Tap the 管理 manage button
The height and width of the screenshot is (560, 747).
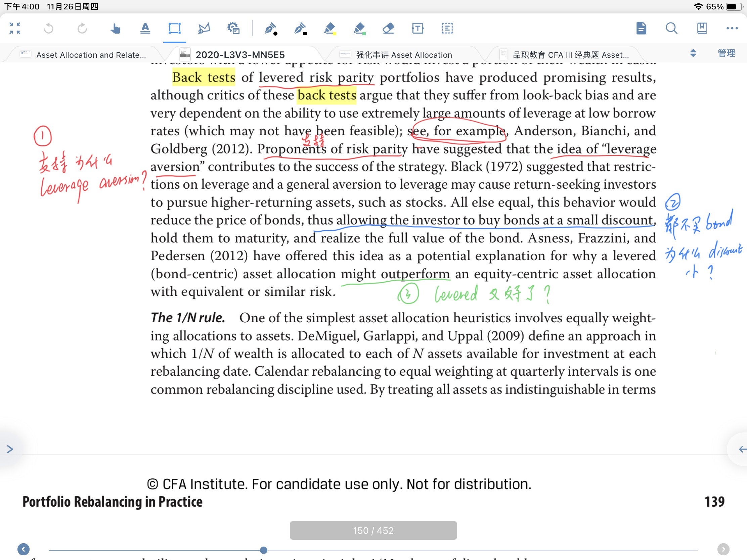click(727, 53)
